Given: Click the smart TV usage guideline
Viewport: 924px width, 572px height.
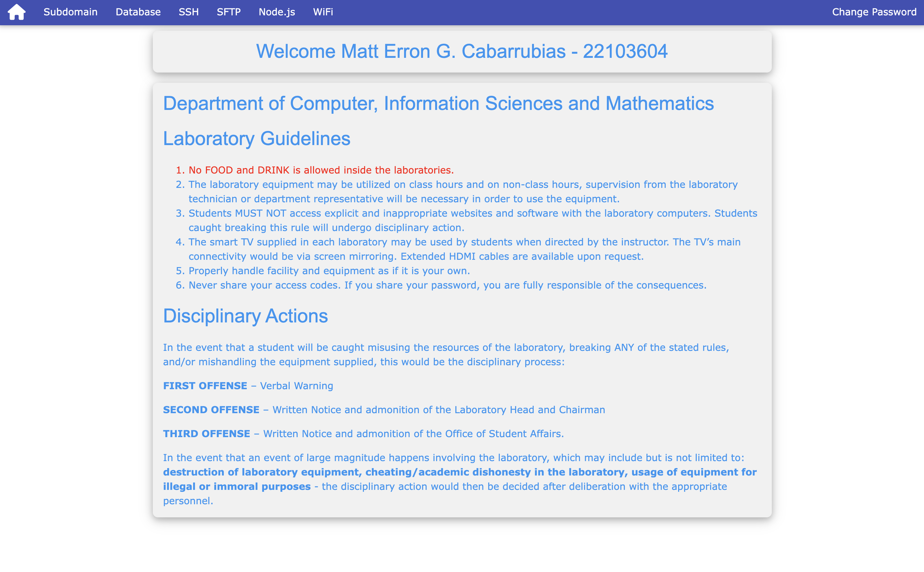Looking at the screenshot, I should tap(464, 242).
